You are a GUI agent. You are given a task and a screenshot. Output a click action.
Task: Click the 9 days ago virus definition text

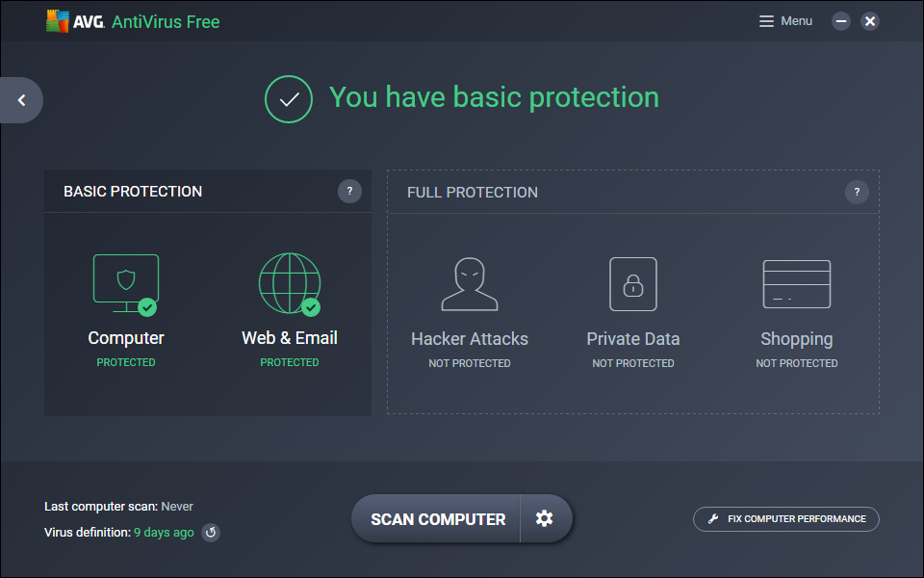tap(164, 532)
